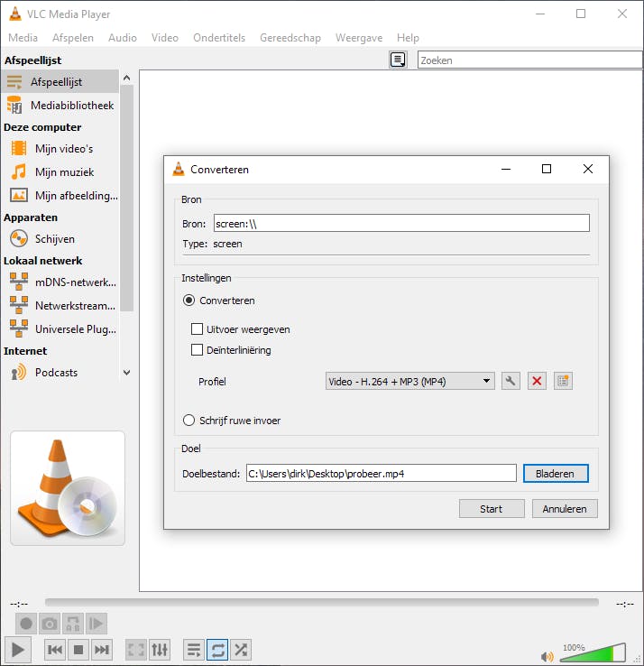Go to previous media track

tap(55, 650)
